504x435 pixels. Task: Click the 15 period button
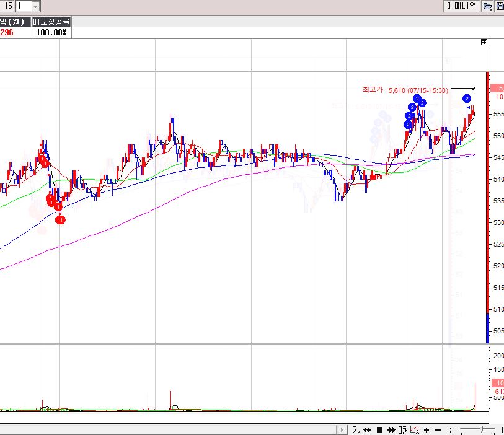coord(8,6)
